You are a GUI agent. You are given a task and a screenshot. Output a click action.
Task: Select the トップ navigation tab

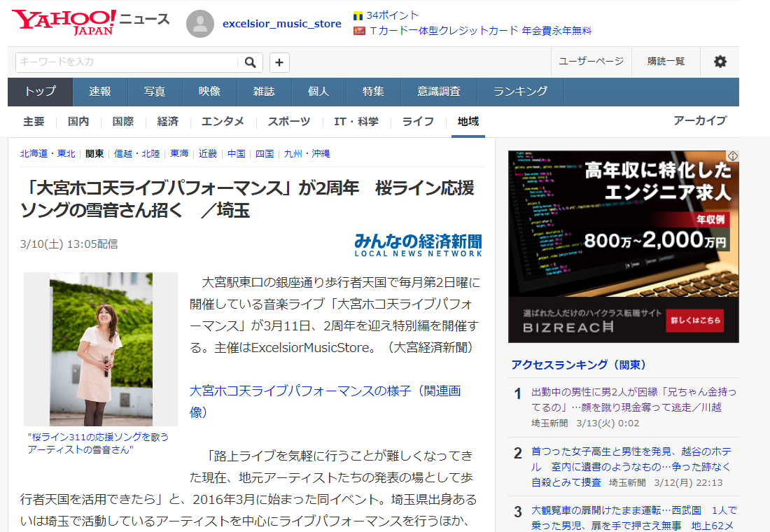point(41,92)
